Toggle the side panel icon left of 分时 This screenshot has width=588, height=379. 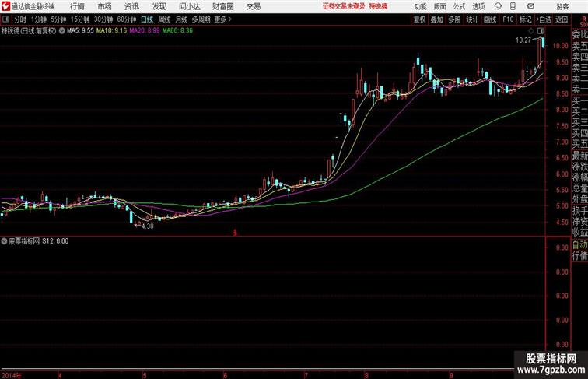[x=5, y=19]
